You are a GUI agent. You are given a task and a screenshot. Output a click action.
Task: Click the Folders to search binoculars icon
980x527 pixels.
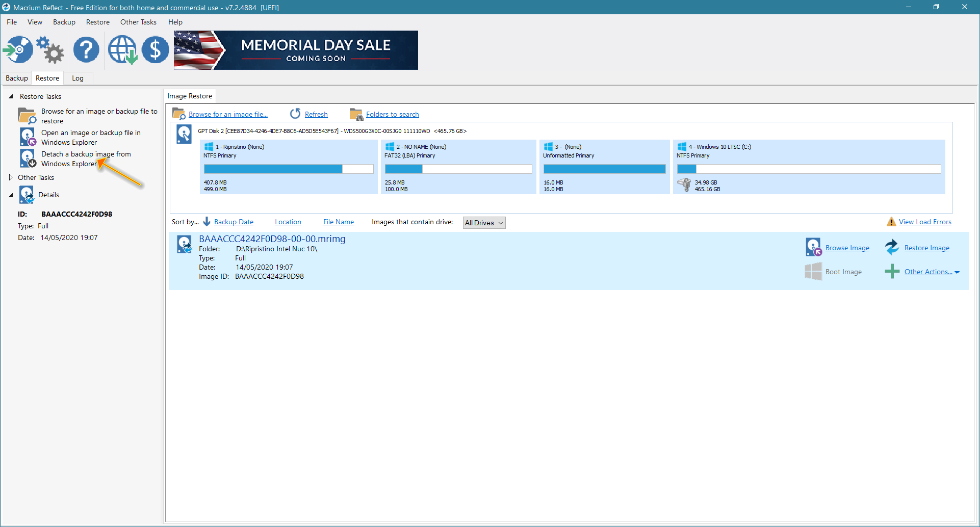[x=356, y=114]
